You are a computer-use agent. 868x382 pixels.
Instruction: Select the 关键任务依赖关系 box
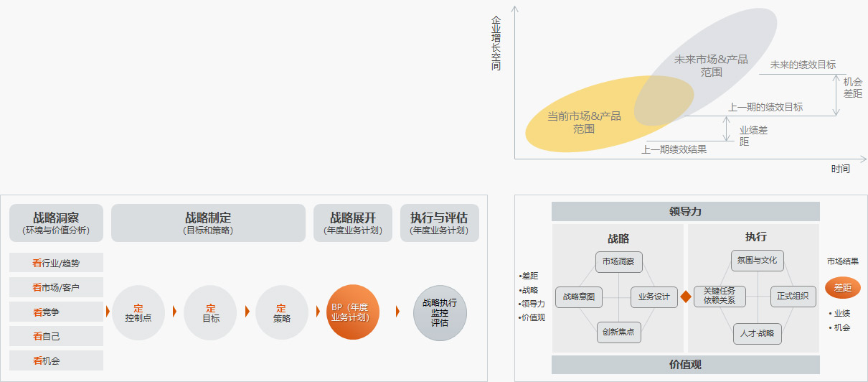click(x=720, y=296)
